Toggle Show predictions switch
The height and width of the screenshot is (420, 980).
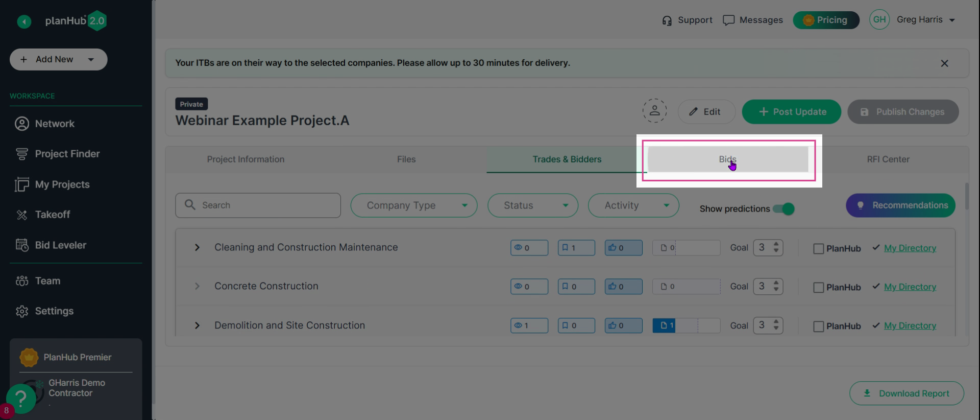pos(783,209)
